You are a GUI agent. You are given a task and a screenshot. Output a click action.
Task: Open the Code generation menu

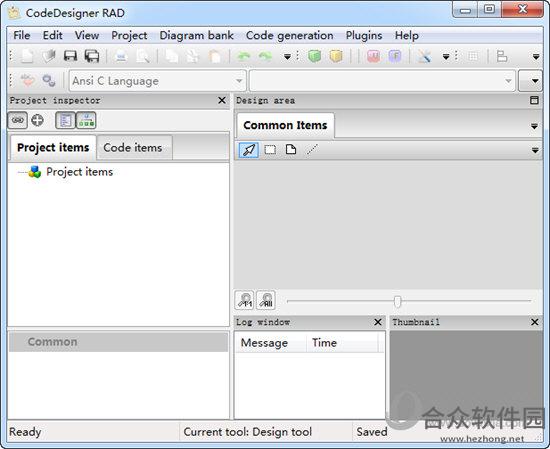[x=289, y=35]
